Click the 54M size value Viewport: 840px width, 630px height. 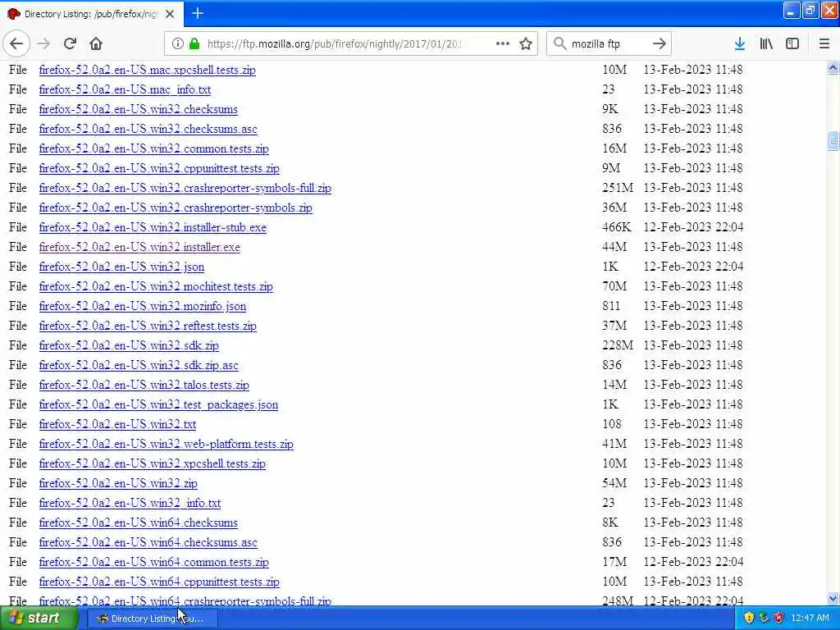pos(614,483)
